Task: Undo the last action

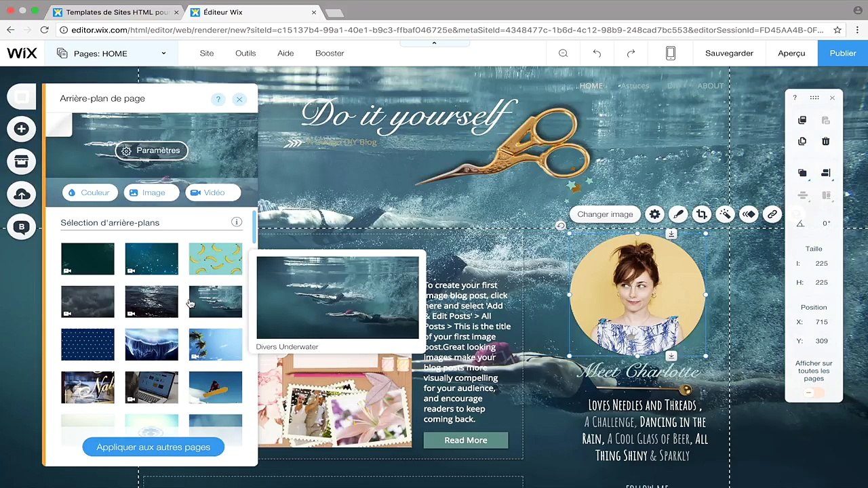Action: [597, 54]
